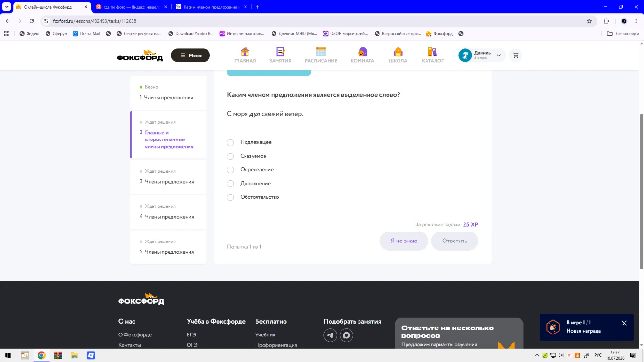Open Chrome in the taskbar
The height and width of the screenshot is (362, 644).
41,355
